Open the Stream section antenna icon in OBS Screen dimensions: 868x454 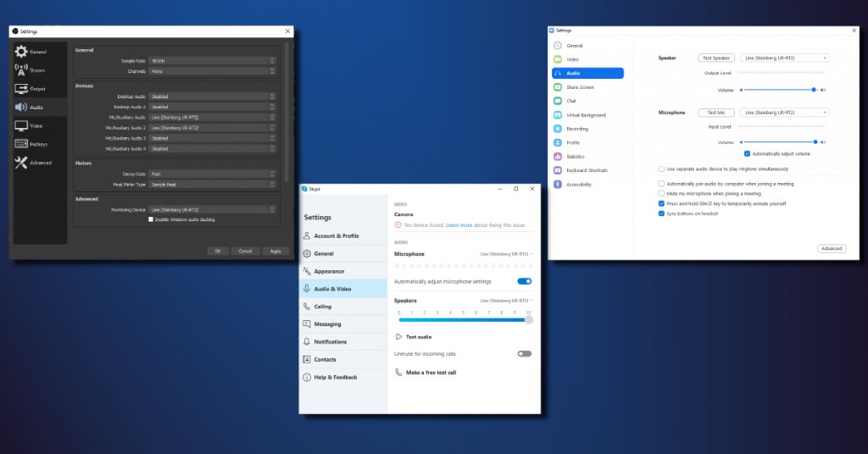[x=21, y=70]
